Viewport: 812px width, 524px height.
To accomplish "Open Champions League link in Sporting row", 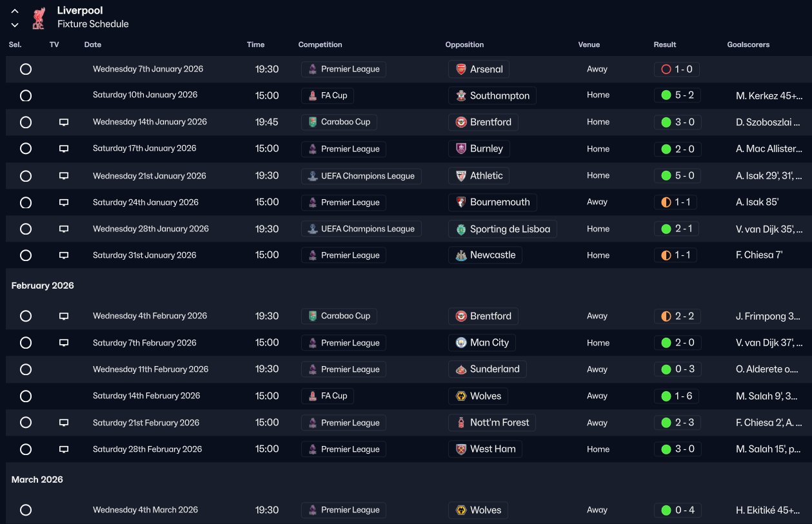I will click(x=361, y=229).
